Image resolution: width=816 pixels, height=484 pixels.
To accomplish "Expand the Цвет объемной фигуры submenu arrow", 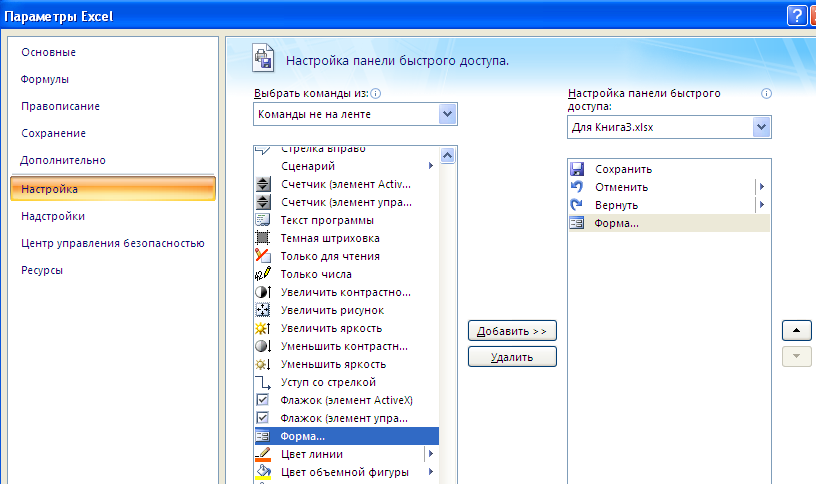I will [431, 472].
